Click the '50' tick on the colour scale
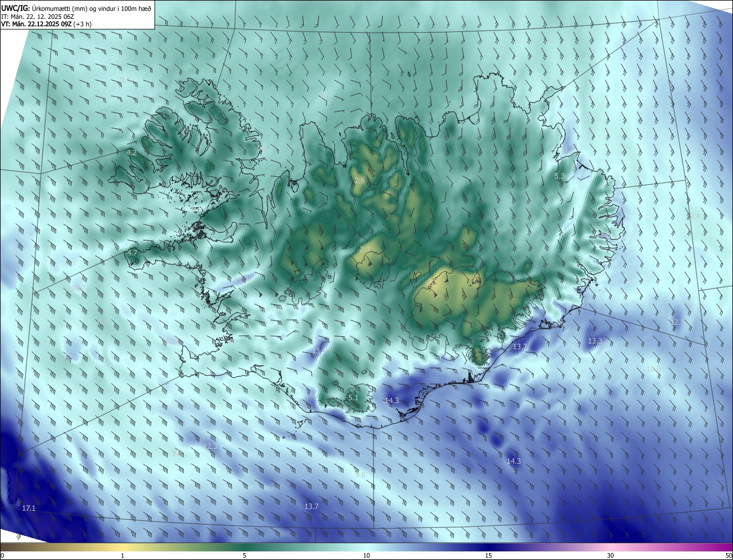This screenshot has width=733, height=560. [x=728, y=555]
